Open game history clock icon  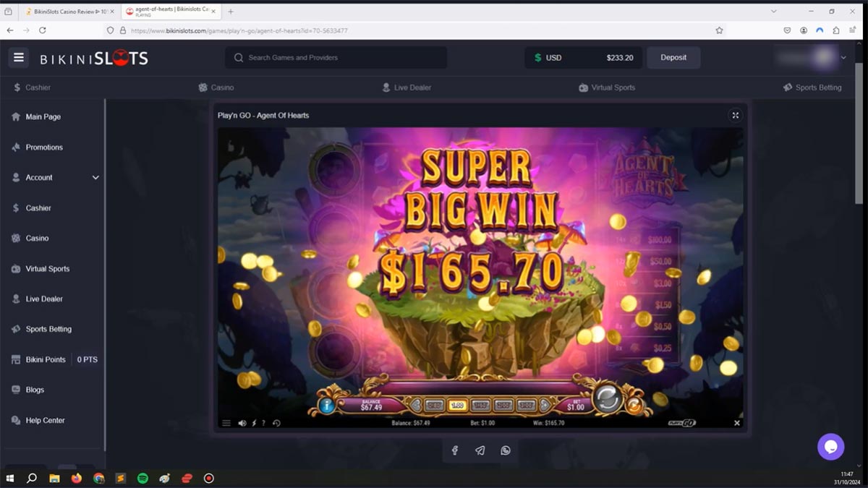276,424
